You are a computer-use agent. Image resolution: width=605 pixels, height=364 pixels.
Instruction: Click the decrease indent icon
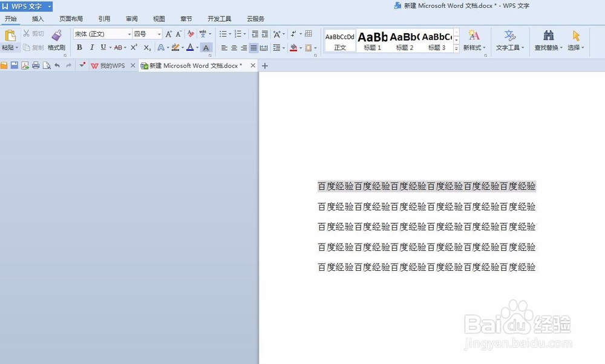[255, 34]
